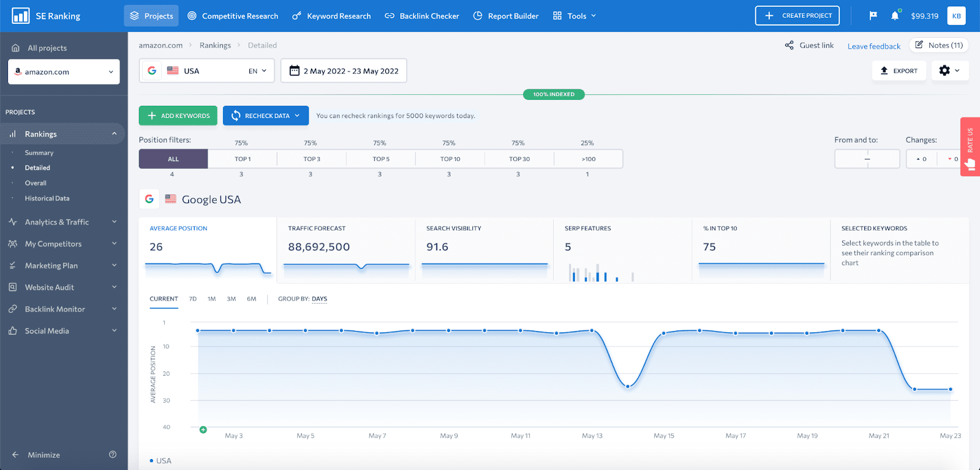980x470 pixels.
Task: Click the green add-note plus marker on chart
Action: (x=203, y=430)
